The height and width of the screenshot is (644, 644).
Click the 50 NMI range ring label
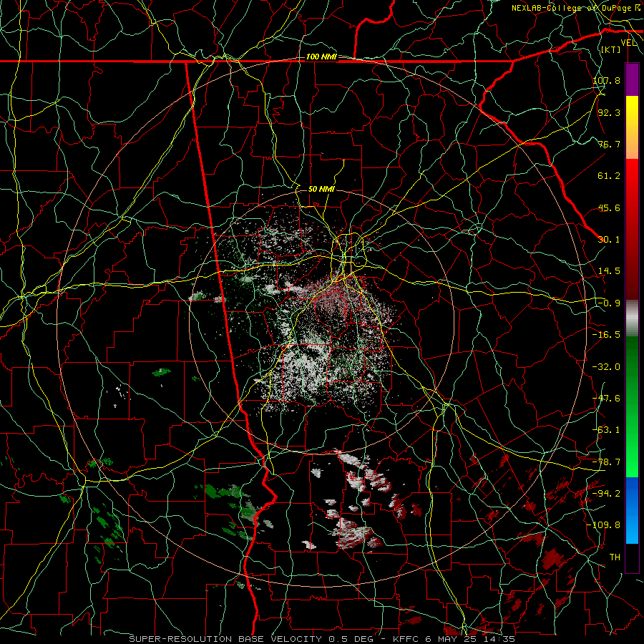coord(321,189)
